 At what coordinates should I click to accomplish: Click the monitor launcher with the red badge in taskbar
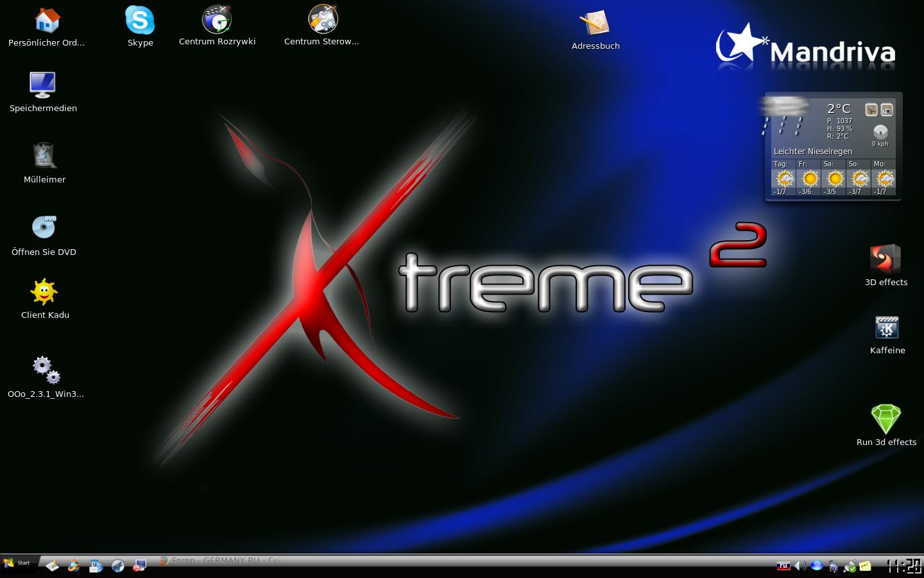click(x=139, y=565)
